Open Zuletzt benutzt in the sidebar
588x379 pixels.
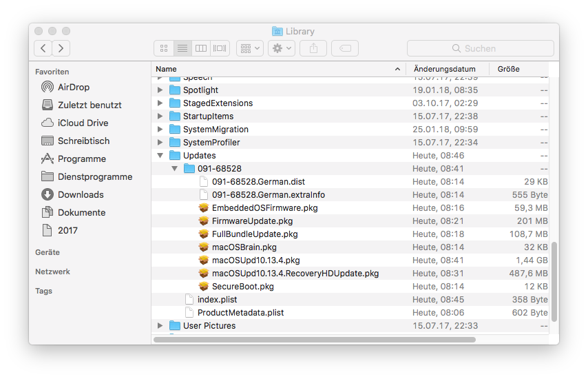point(81,105)
